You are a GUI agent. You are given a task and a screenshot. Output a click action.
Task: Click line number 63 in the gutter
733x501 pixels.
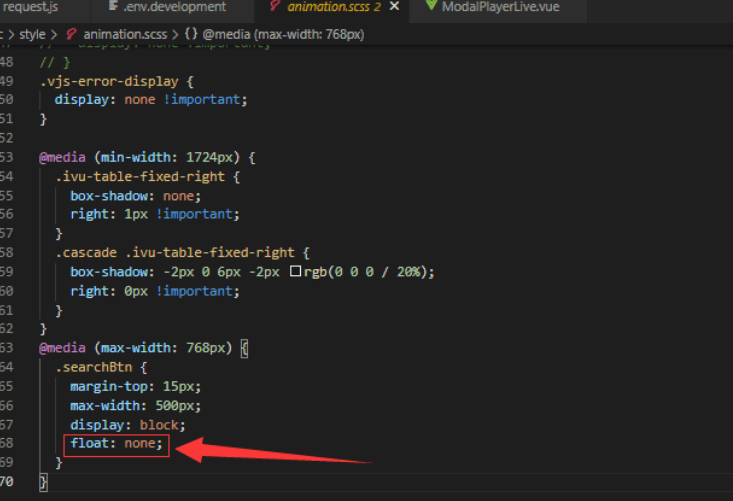coord(7,348)
